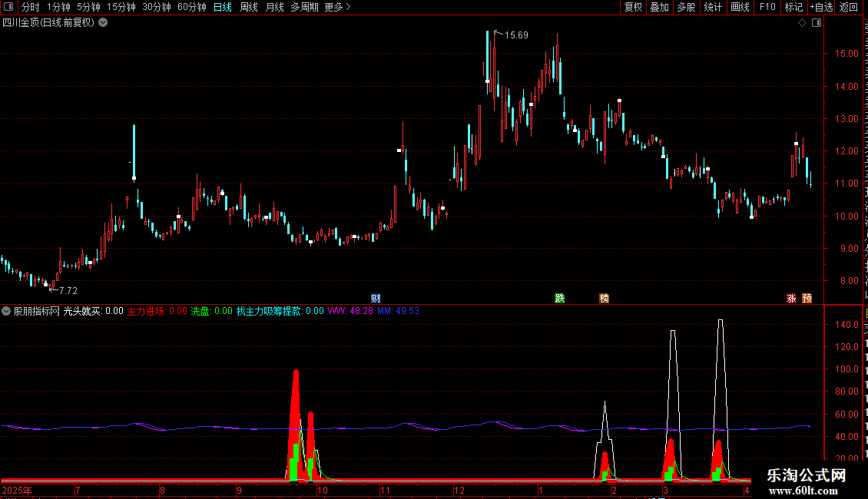Select the 5分钟 period

point(88,7)
